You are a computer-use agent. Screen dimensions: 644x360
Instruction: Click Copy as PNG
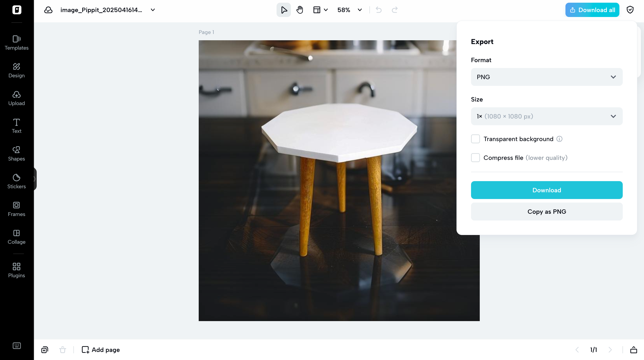click(546, 211)
